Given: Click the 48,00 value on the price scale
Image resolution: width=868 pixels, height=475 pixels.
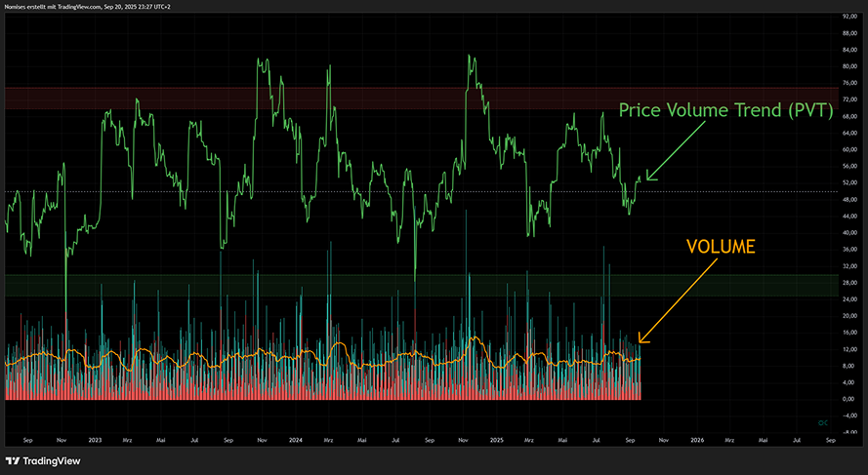Looking at the screenshot, I should click(x=850, y=199).
